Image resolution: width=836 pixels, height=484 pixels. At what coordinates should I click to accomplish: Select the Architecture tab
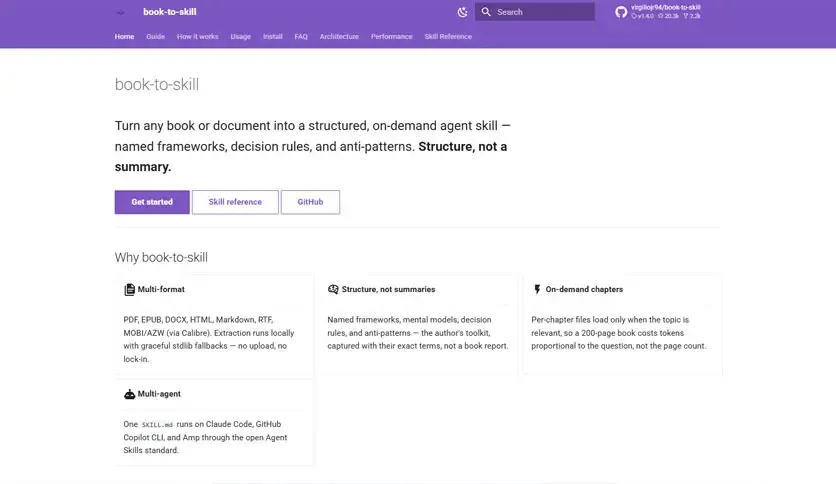point(339,37)
